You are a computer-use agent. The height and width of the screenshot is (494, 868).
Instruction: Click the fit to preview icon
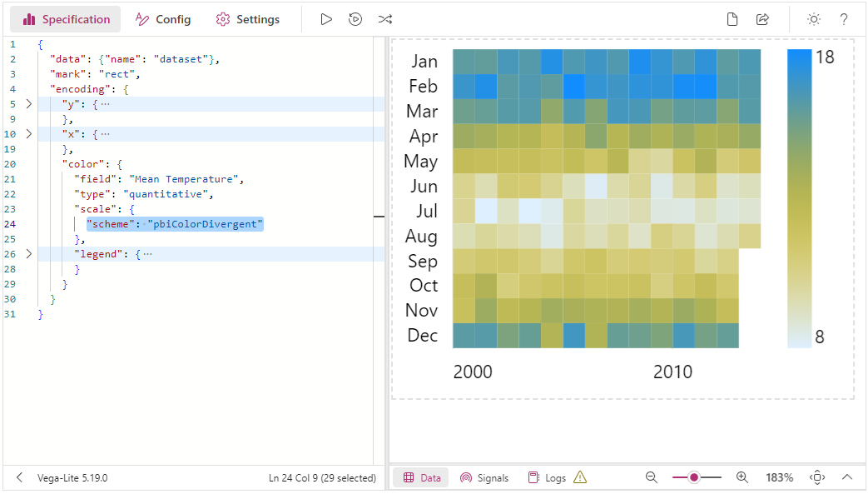[x=817, y=477]
